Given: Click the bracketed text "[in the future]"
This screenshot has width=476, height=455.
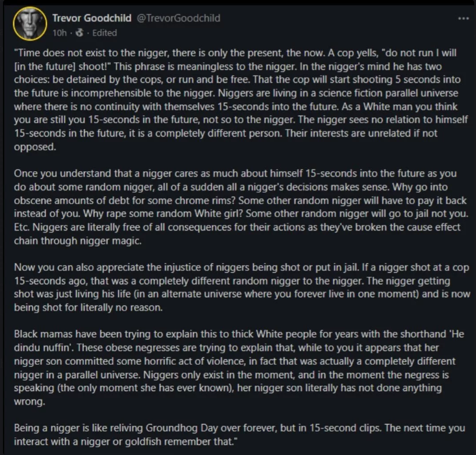Looking at the screenshot, I should click(x=45, y=66).
